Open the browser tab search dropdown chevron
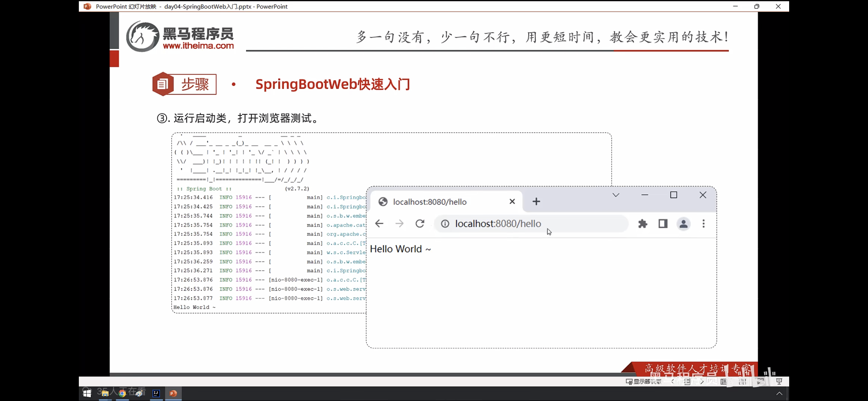This screenshot has width=868, height=401. (616, 195)
